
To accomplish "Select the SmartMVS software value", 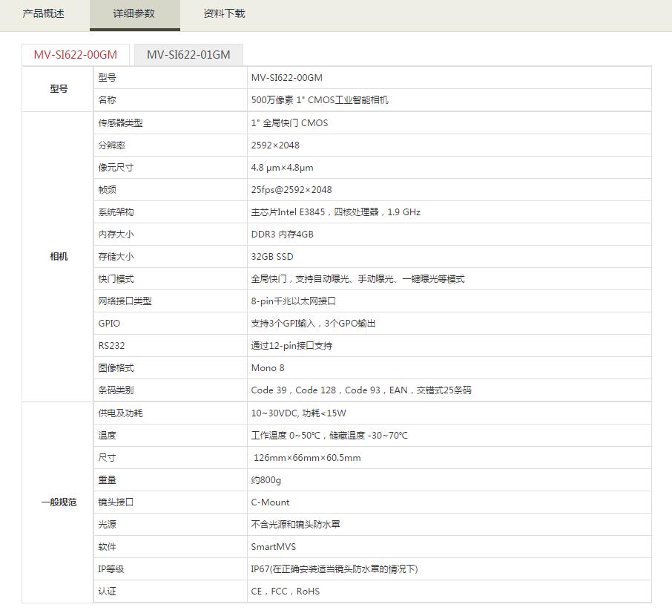I will [271, 547].
